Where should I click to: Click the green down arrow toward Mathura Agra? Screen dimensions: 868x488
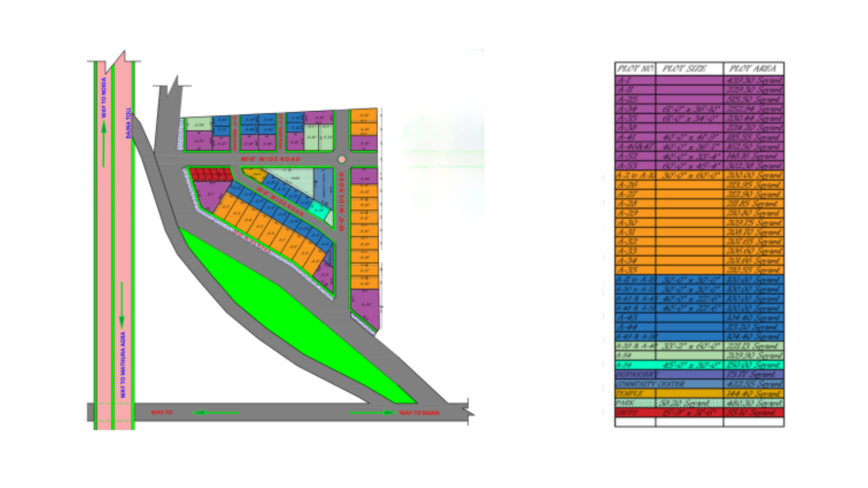[122, 306]
